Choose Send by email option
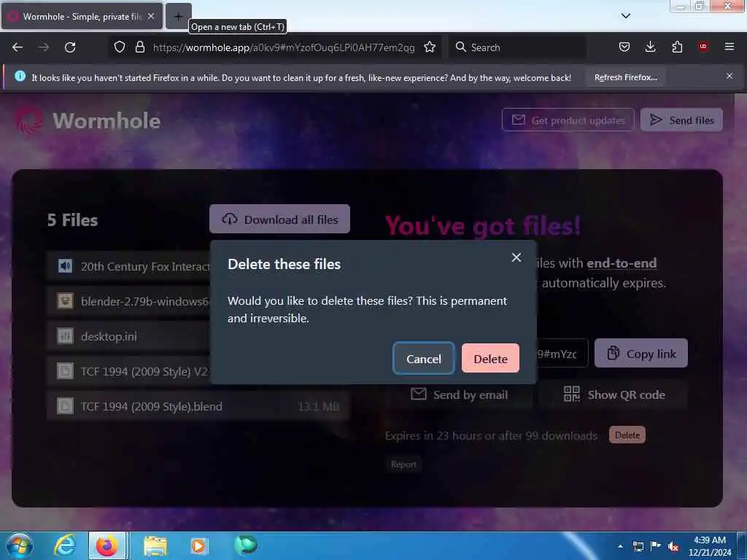Viewport: 747px width, 560px height. tap(460, 394)
